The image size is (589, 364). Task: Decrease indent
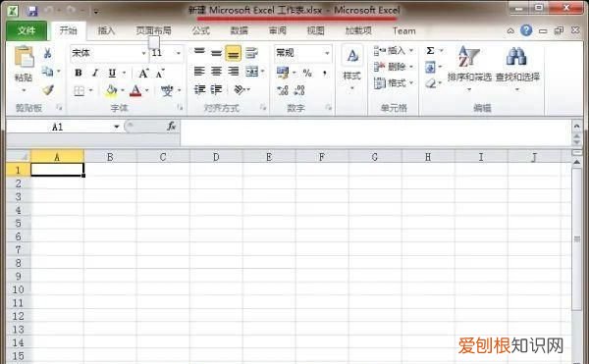click(x=199, y=89)
